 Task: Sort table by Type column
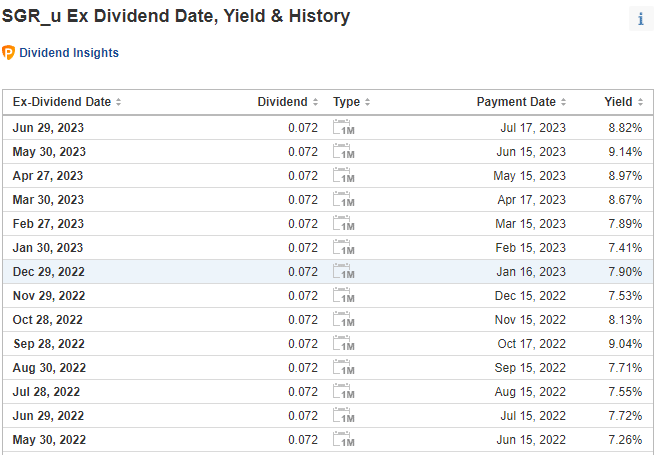[x=351, y=102]
